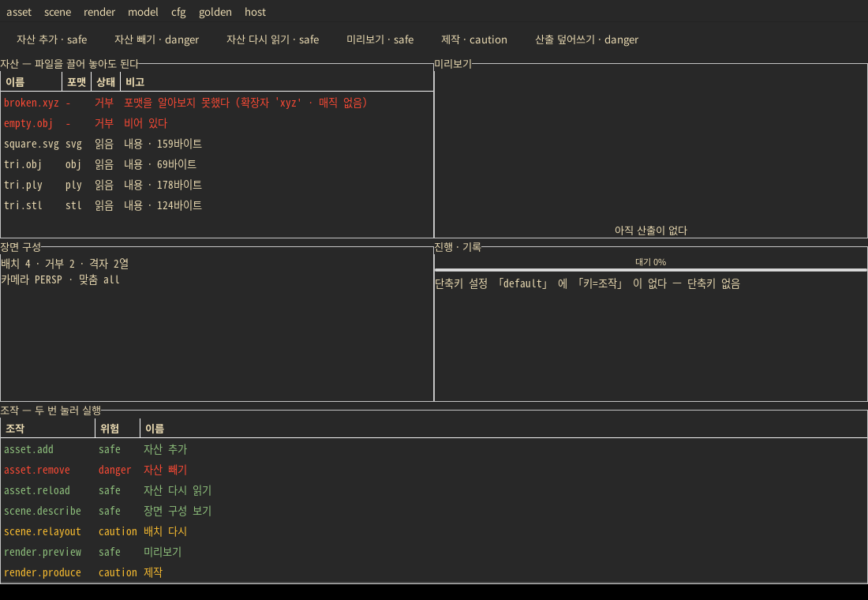Select the empty.obj asset row
The height and width of the screenshot is (600, 868).
pos(217,123)
